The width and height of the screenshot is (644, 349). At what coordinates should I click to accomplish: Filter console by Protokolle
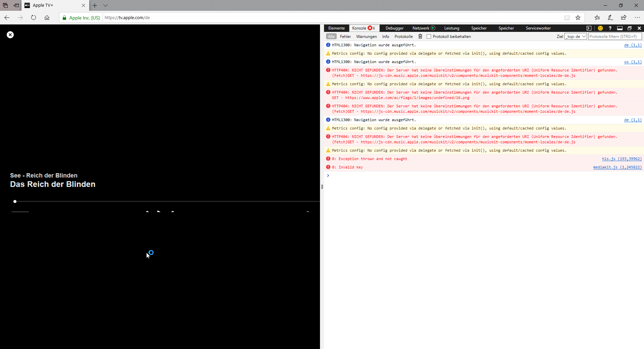[404, 37]
